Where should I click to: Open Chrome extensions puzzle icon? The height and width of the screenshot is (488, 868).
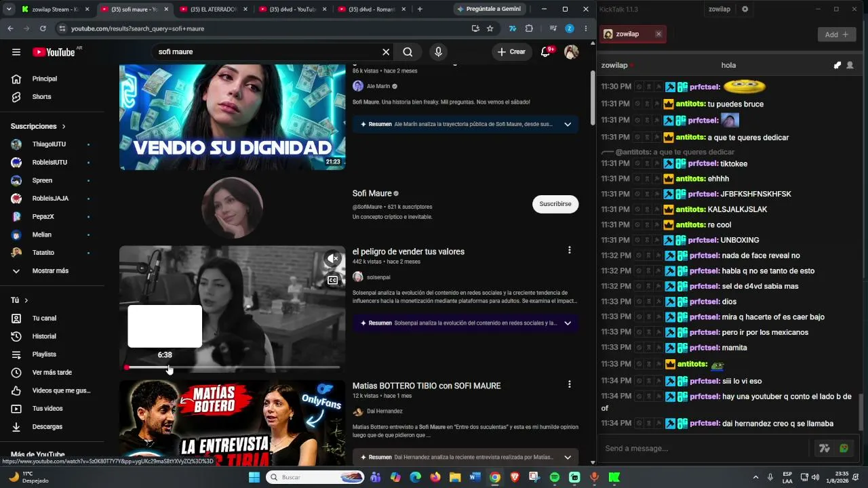point(529,28)
